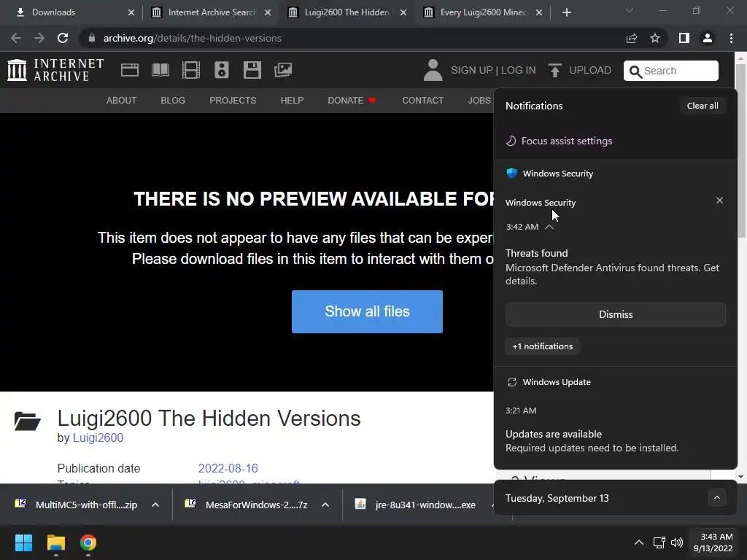Bookmark this page with star icon

click(x=655, y=38)
